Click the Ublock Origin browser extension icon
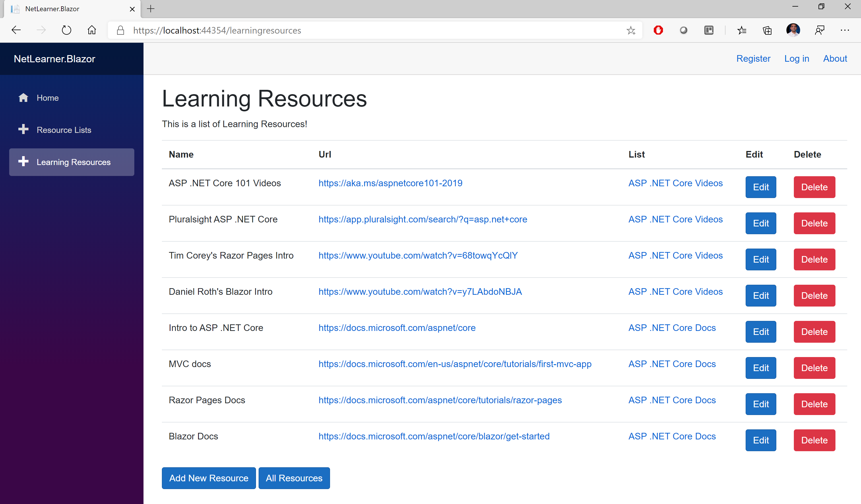861x504 pixels. point(658,30)
